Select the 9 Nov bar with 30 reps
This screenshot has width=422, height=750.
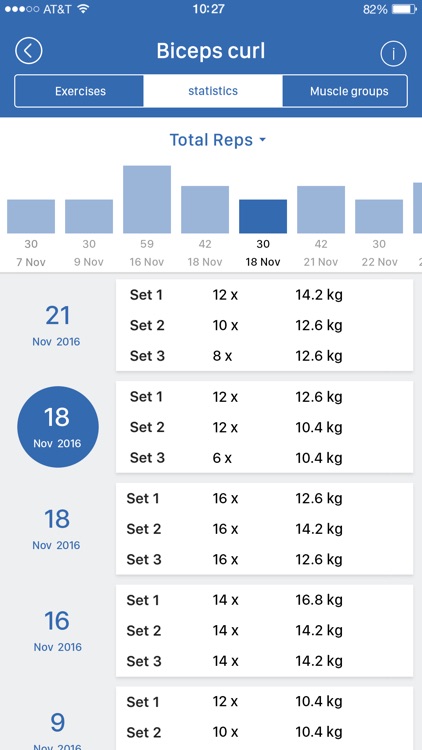tap(89, 216)
